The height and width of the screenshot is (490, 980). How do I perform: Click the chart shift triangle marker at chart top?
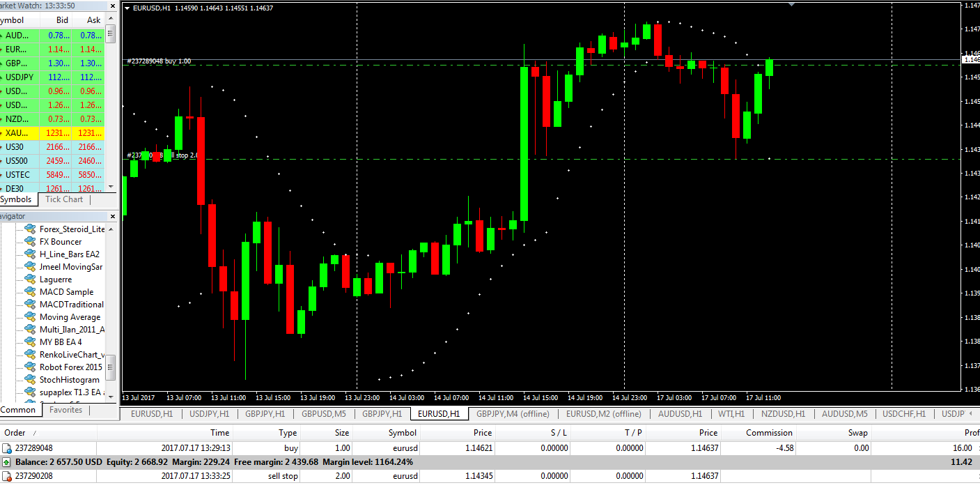[x=791, y=4]
